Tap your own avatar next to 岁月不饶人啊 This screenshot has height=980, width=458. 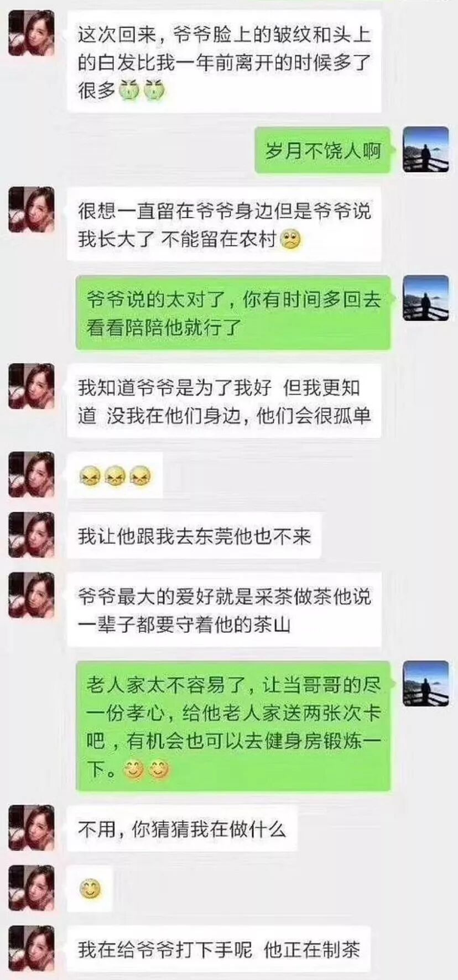(x=425, y=149)
